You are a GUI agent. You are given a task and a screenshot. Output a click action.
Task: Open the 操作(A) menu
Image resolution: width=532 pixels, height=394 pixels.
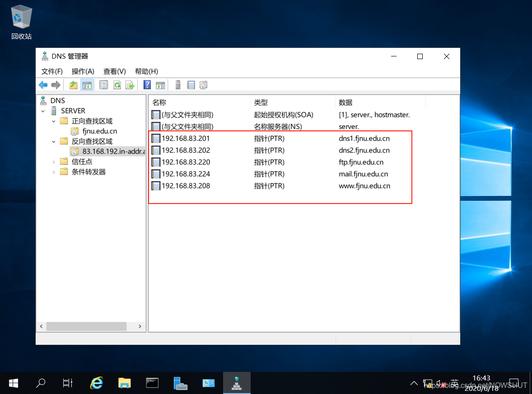[83, 71]
